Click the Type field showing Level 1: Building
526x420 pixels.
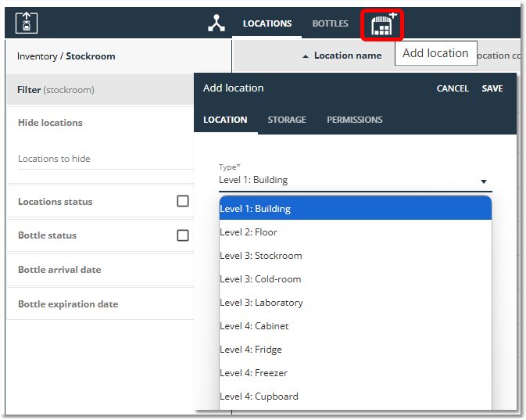pos(356,181)
